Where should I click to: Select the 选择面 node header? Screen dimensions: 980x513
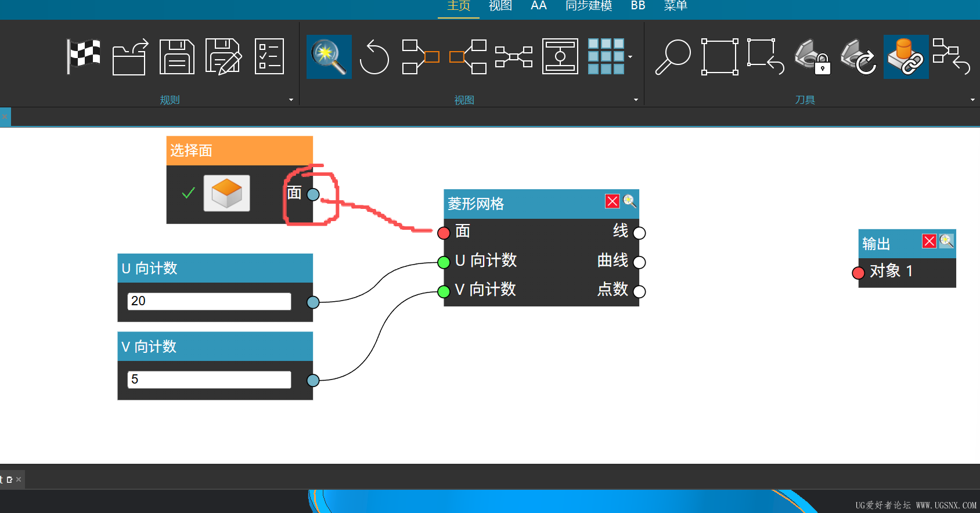point(240,151)
